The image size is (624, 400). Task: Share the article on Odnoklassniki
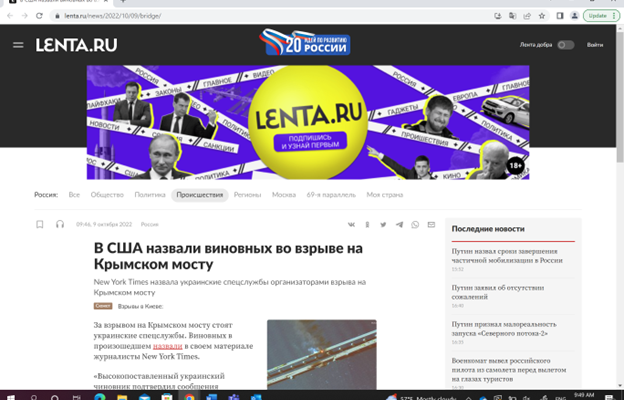click(x=367, y=224)
